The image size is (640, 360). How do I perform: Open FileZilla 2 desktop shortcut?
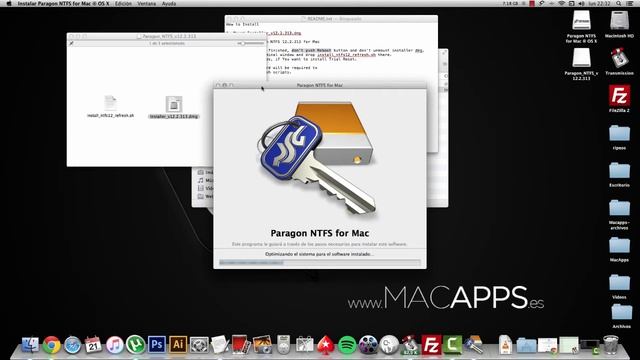(619, 96)
